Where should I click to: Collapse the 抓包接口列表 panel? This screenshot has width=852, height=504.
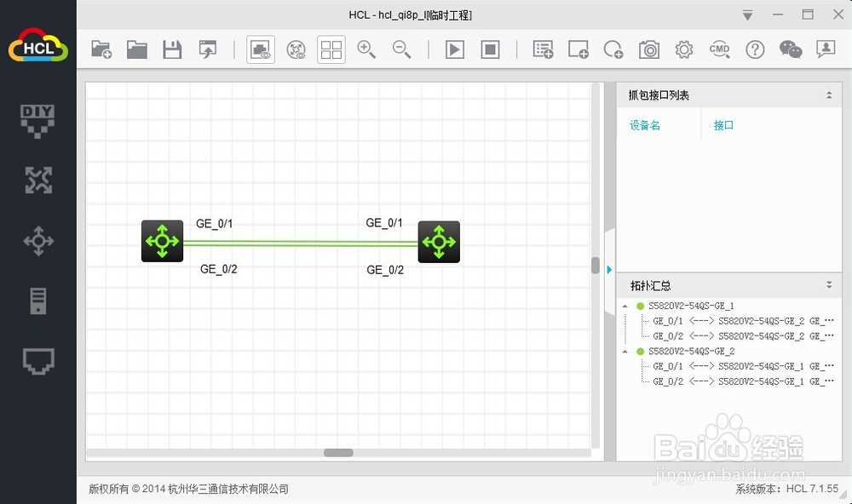(x=829, y=94)
